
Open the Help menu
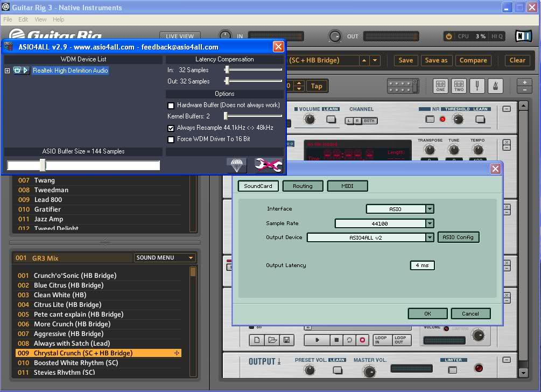tap(58, 19)
